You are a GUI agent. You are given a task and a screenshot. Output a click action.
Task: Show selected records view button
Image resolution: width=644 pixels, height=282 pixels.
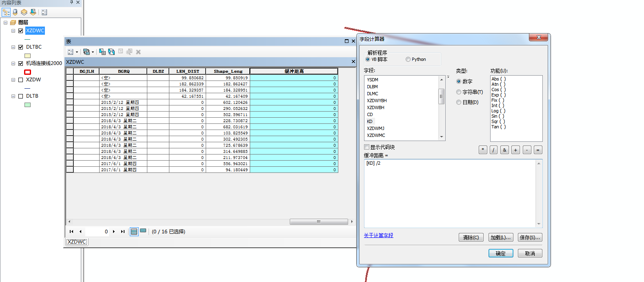coord(143,231)
